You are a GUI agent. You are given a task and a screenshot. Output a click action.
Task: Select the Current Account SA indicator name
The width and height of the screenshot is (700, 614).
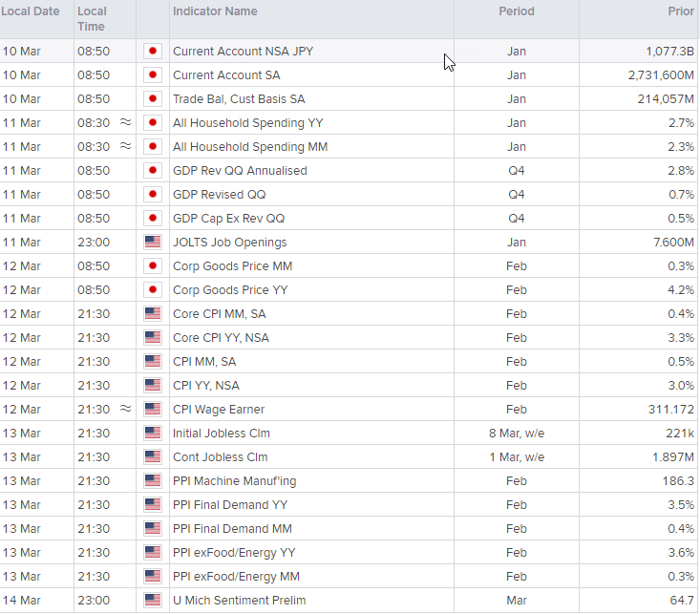click(226, 75)
